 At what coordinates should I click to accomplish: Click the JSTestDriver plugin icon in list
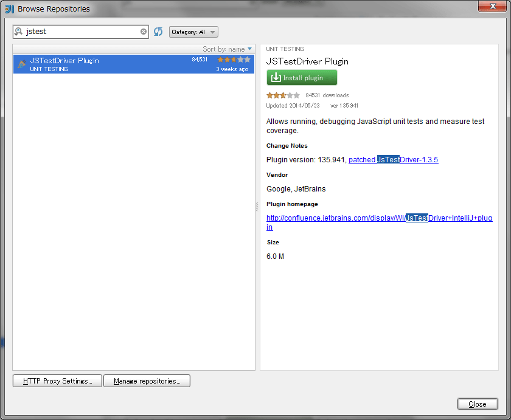click(21, 64)
